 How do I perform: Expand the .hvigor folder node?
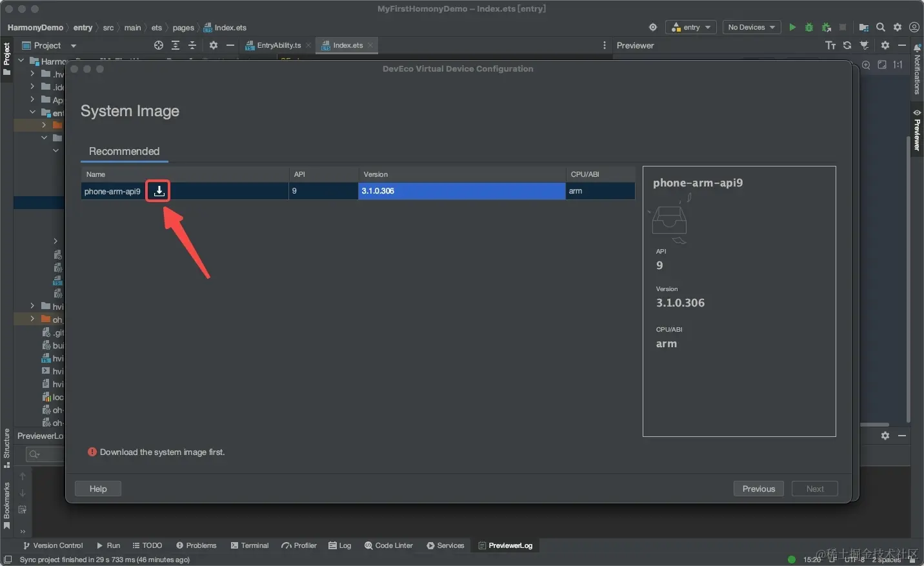[32, 74]
